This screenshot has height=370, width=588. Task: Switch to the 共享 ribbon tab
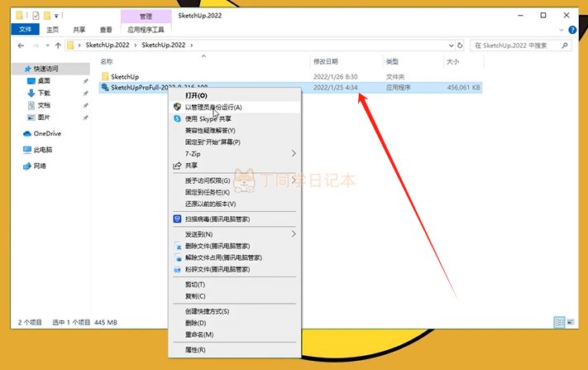[x=79, y=29]
